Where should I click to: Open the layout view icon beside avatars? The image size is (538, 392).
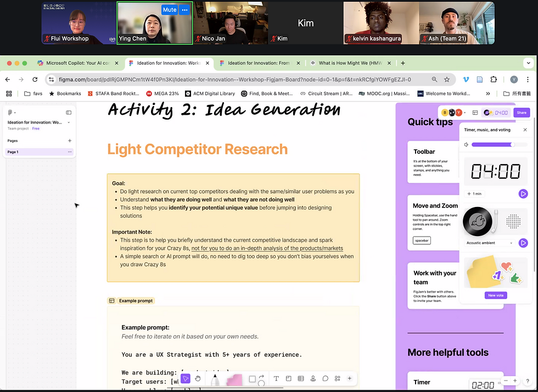[475, 113]
